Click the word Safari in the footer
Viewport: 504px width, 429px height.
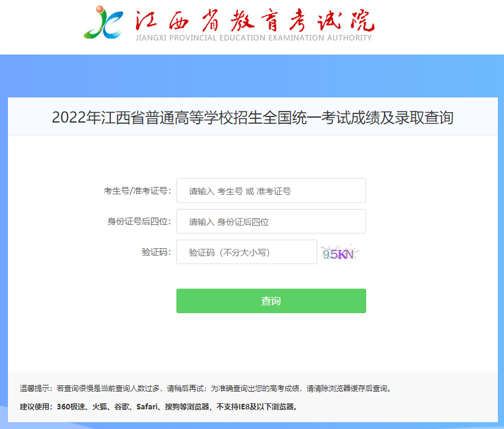point(147,407)
